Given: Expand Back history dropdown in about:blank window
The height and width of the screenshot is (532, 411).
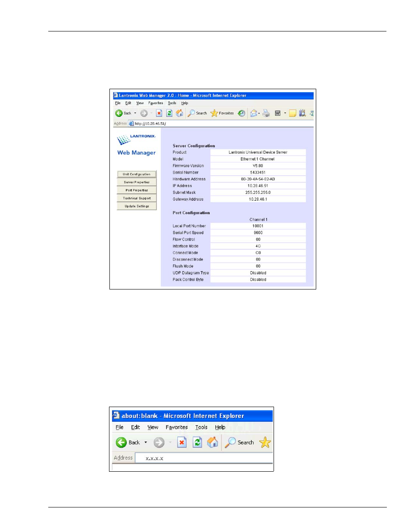Looking at the screenshot, I should pyautogui.click(x=146, y=442).
